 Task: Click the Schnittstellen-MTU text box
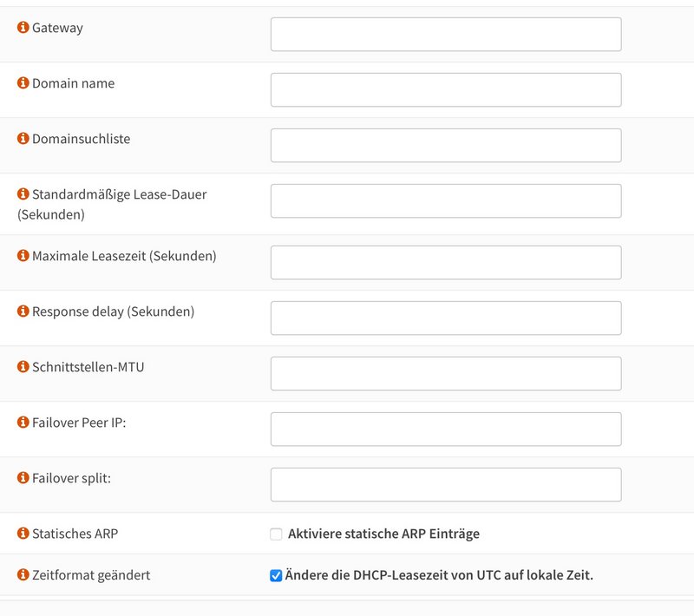coord(446,373)
